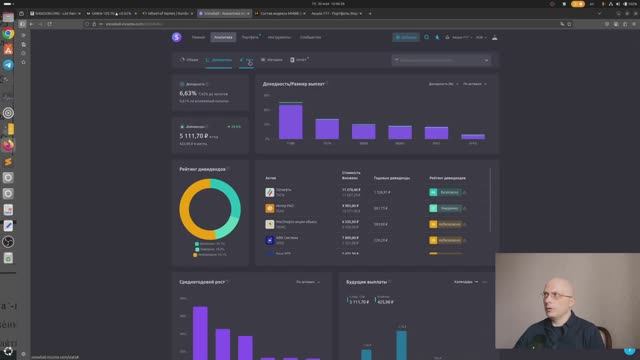Launch Google Chrome from the dock
The image size is (640, 360).
pos(8,33)
